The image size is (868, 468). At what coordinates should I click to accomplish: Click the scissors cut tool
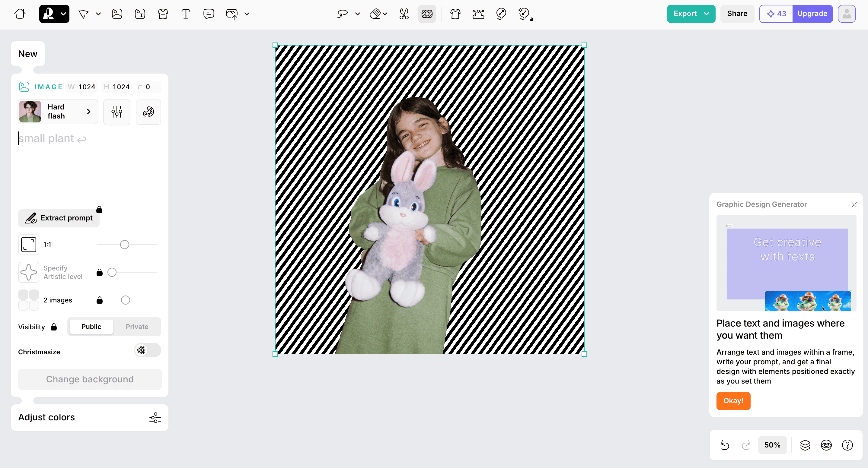[x=404, y=14]
